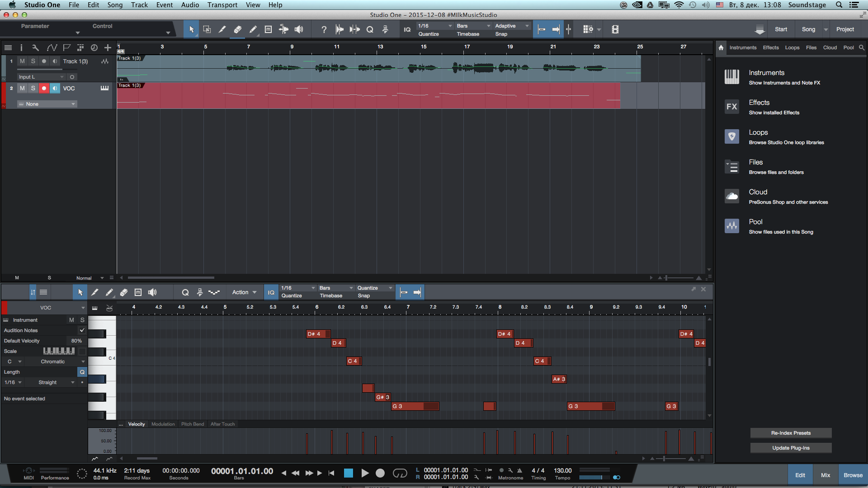The height and width of the screenshot is (488, 868).
Task: Select the Arrow tool in main toolbar
Action: point(191,29)
